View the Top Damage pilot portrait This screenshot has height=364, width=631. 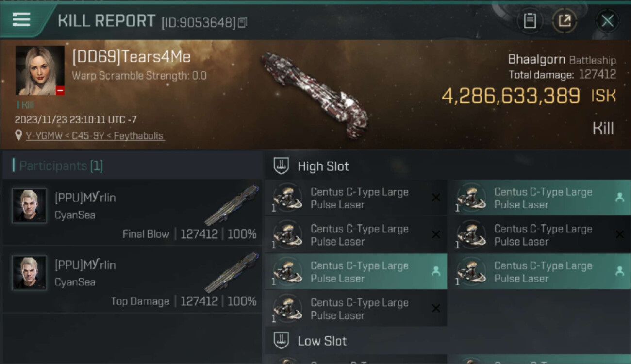(x=30, y=273)
